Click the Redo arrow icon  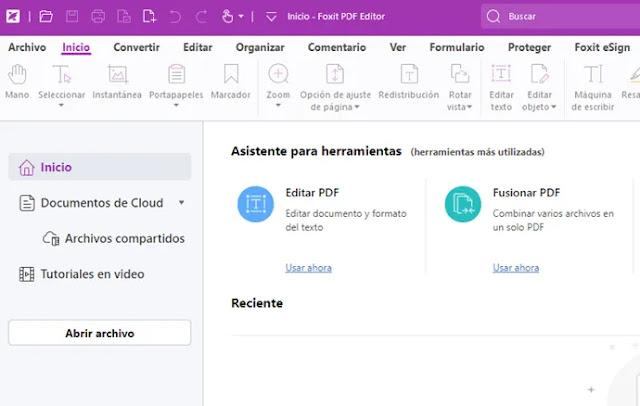click(x=201, y=16)
